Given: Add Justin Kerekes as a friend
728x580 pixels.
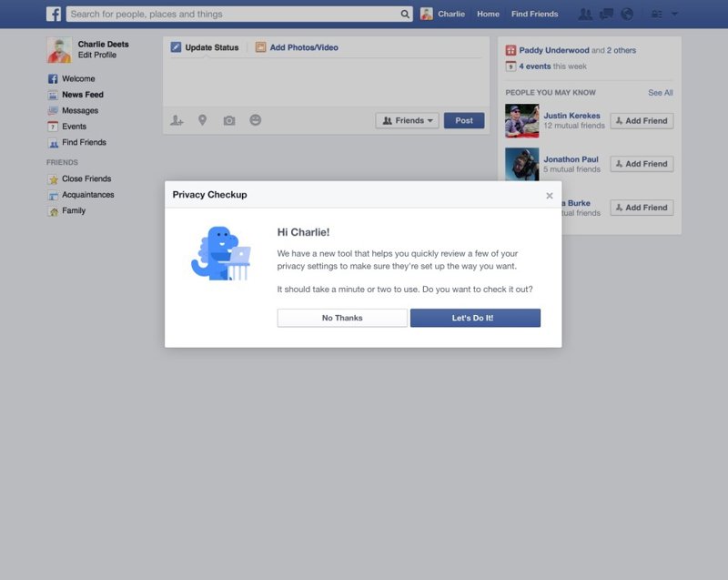Looking at the screenshot, I should [642, 120].
